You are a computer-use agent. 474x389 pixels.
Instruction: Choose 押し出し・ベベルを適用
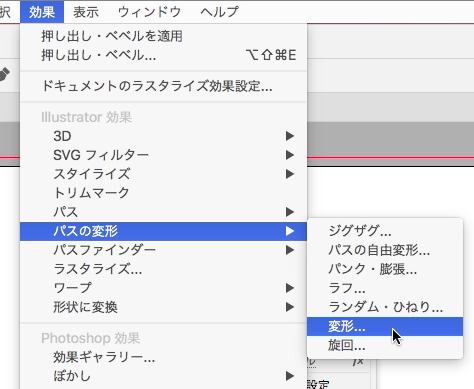163,36
